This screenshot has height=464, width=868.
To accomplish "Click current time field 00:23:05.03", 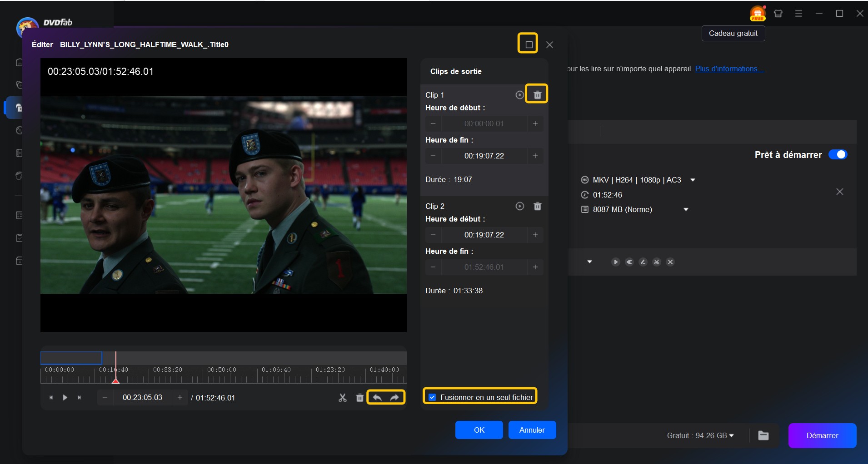I will (x=142, y=398).
